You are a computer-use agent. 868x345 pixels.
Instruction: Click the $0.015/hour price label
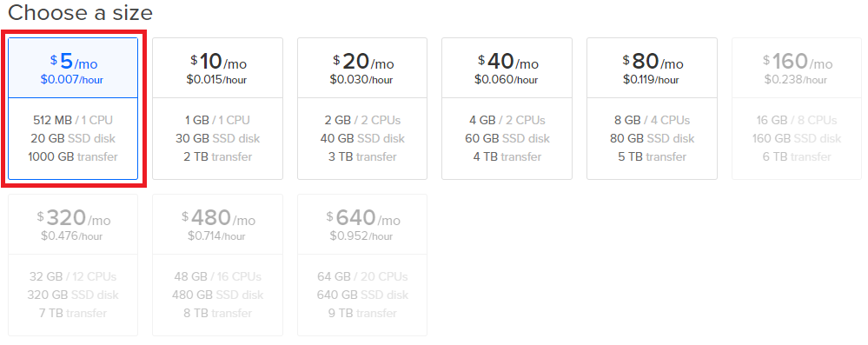tap(216, 80)
